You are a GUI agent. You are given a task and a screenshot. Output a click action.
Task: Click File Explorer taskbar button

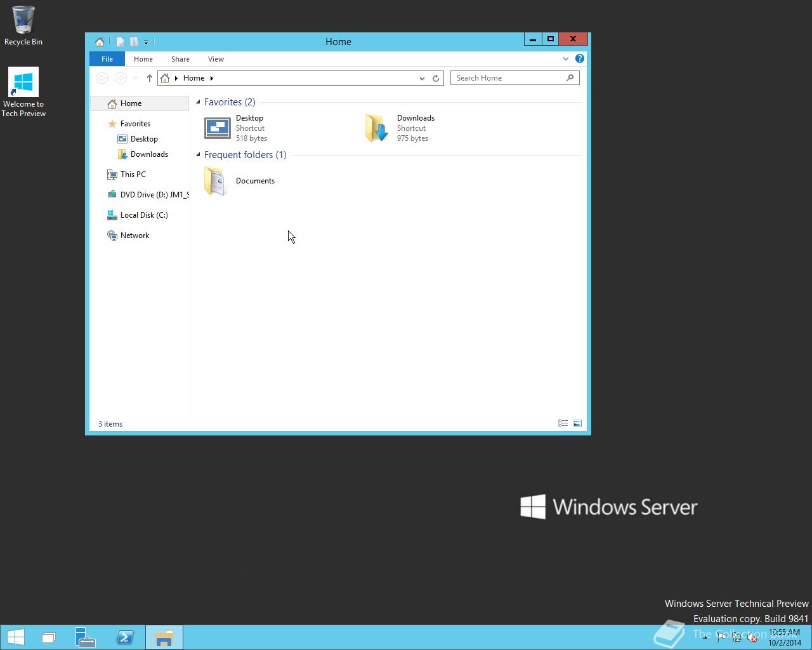164,637
